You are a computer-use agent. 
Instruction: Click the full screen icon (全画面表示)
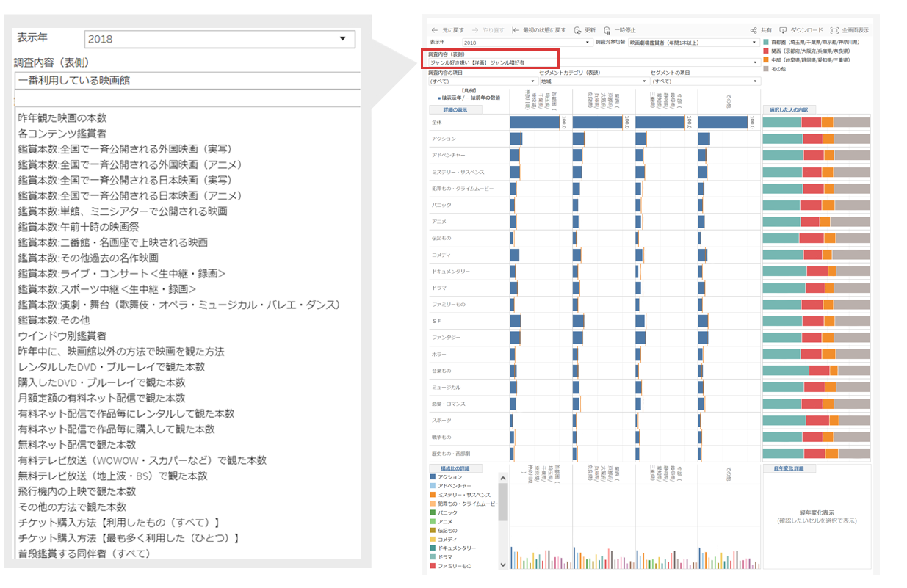[834, 30]
